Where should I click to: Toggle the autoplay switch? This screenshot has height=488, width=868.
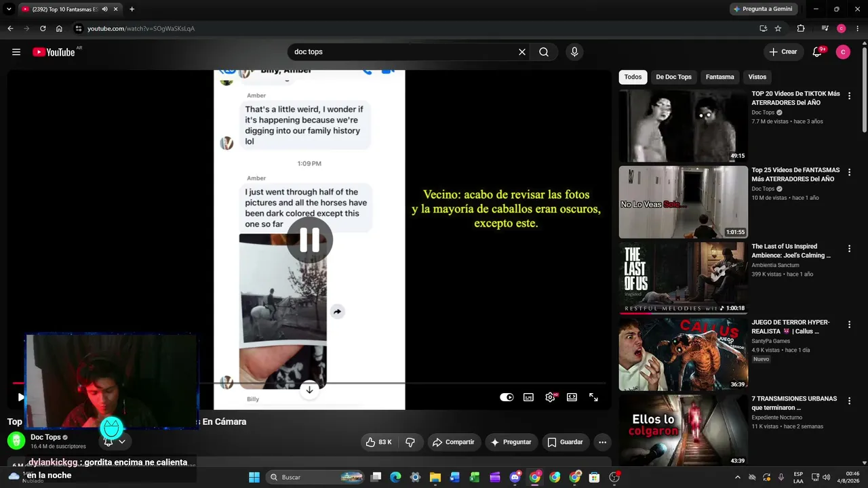tap(507, 397)
